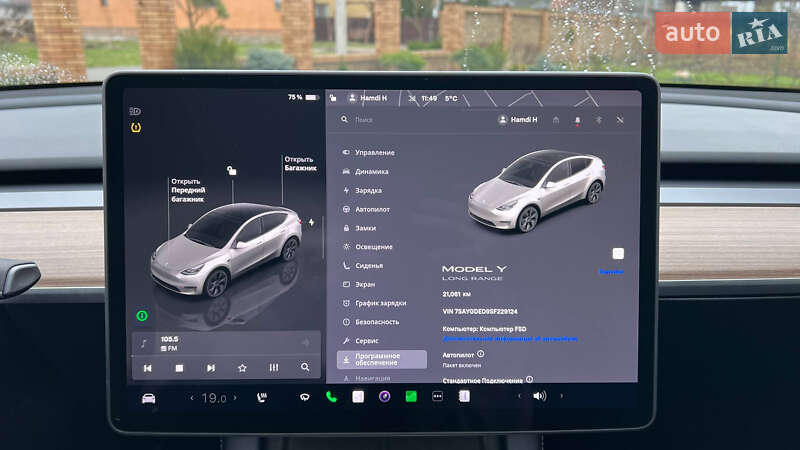Unlock car via padlock above vehicle
Viewport: 800px width, 450px height.
(x=232, y=170)
